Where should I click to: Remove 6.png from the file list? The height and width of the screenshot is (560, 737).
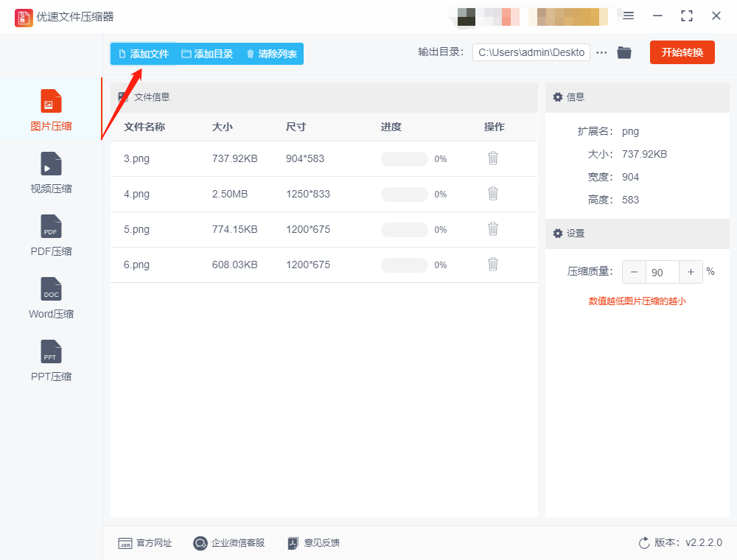point(492,264)
